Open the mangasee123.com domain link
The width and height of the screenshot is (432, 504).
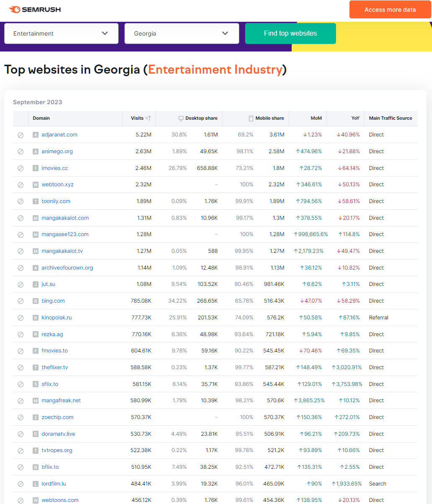pos(65,234)
